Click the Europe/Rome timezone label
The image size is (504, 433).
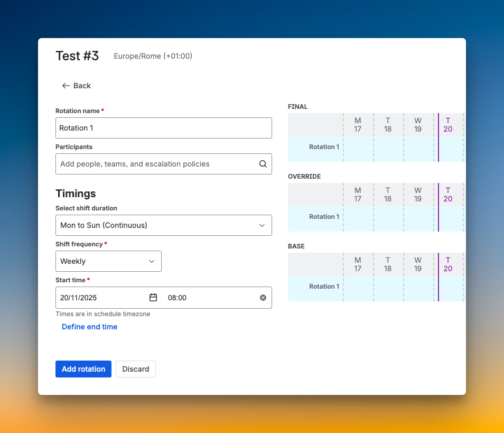point(153,56)
